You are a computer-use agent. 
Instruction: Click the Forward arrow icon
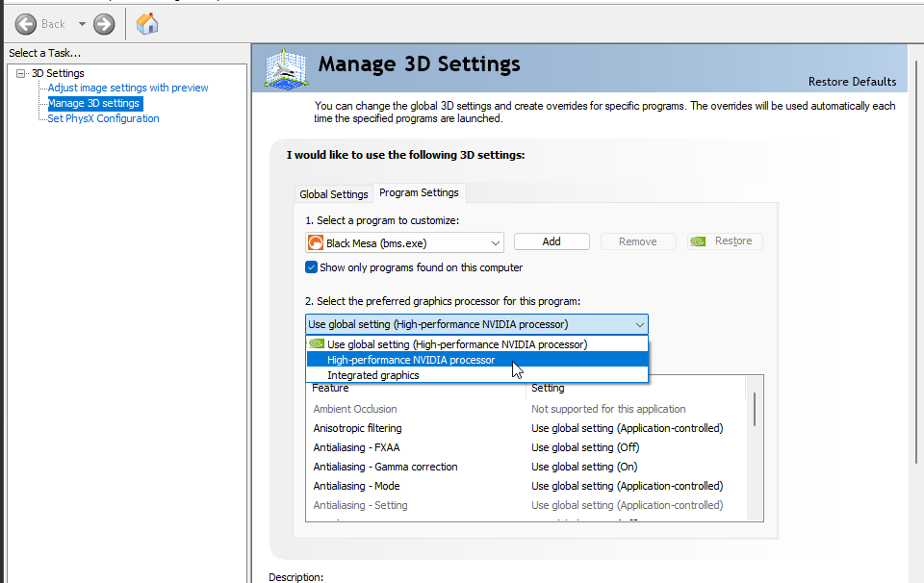tap(104, 24)
